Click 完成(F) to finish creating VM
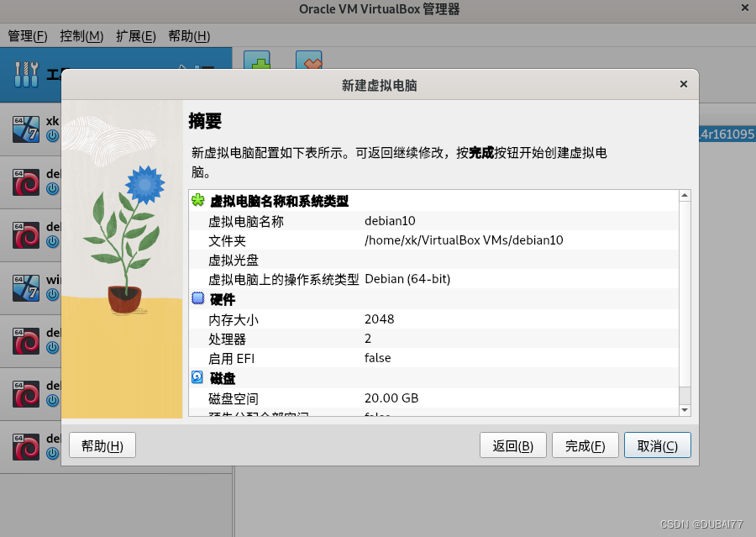 pyautogui.click(x=585, y=445)
